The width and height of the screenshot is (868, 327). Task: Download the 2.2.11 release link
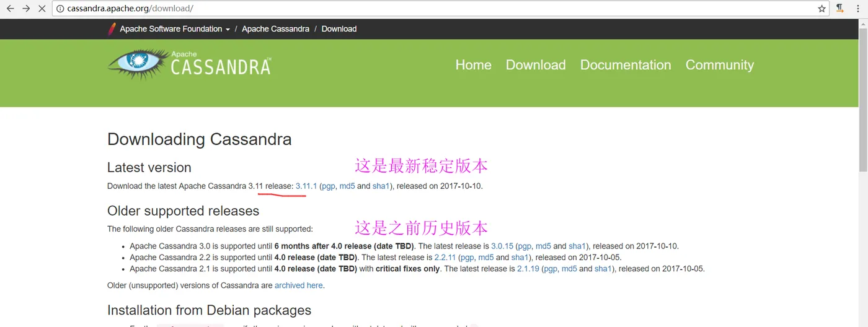445,257
